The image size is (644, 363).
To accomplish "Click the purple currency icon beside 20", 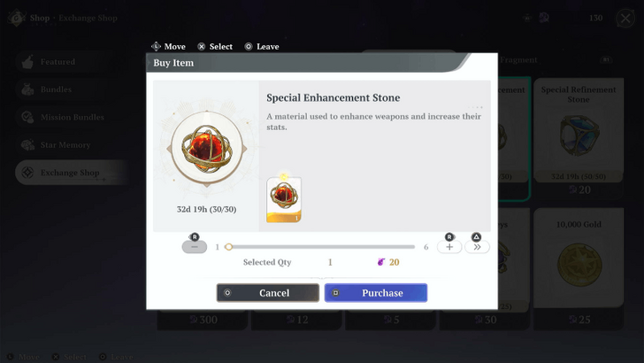I will (381, 262).
